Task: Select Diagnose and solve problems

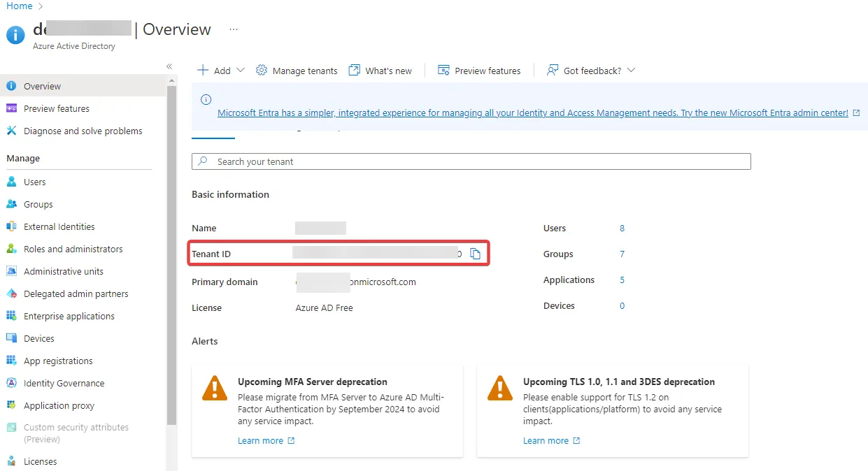Action: point(83,131)
